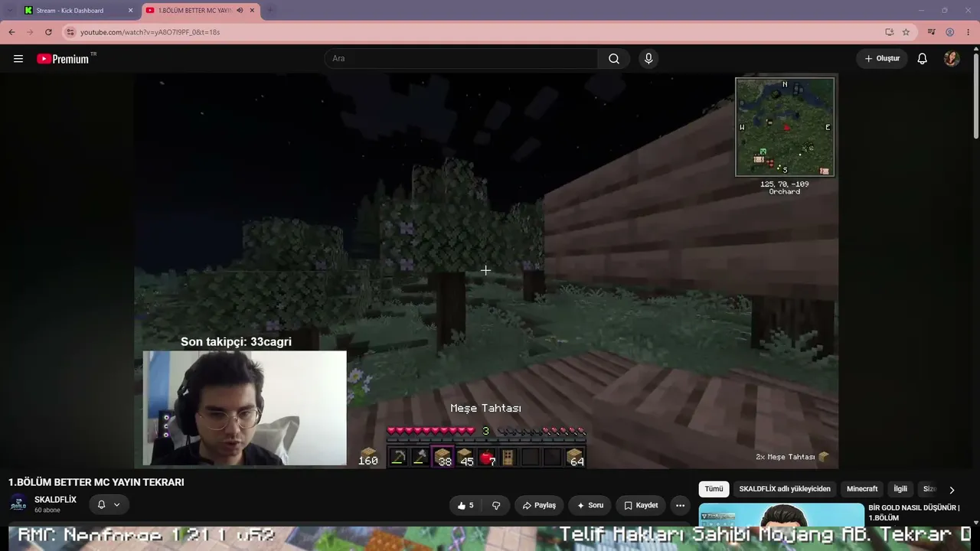
Task: Mute the tab via speaker icon
Action: click(240, 11)
